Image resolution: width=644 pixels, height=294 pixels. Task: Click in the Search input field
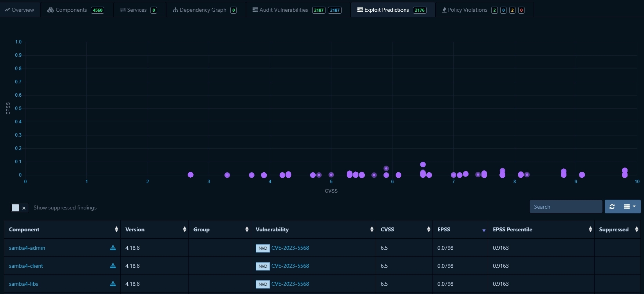(566, 207)
